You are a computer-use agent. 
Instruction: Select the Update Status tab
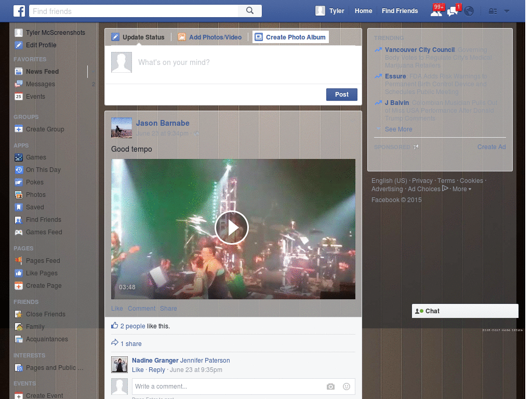coord(138,37)
